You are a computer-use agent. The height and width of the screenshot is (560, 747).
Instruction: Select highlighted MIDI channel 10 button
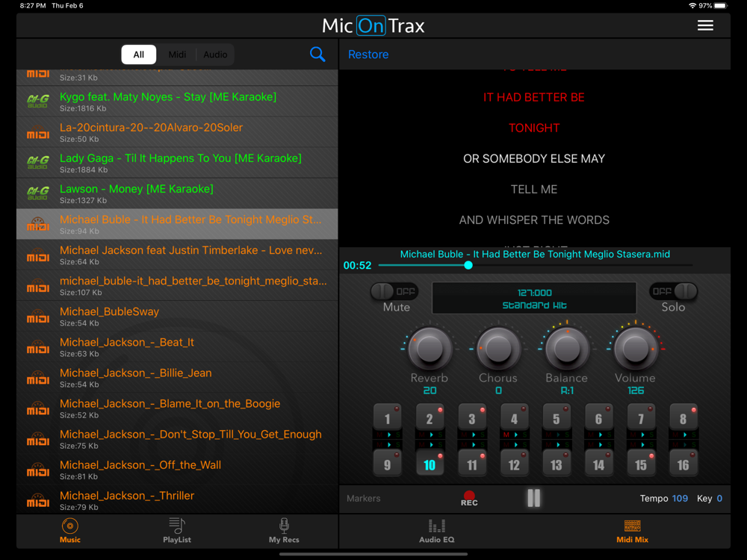pos(430,464)
